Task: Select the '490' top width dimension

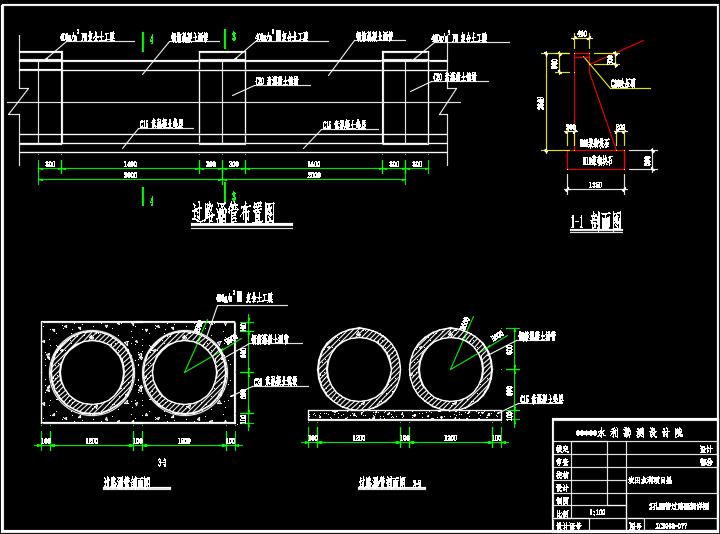Action: tap(582, 34)
